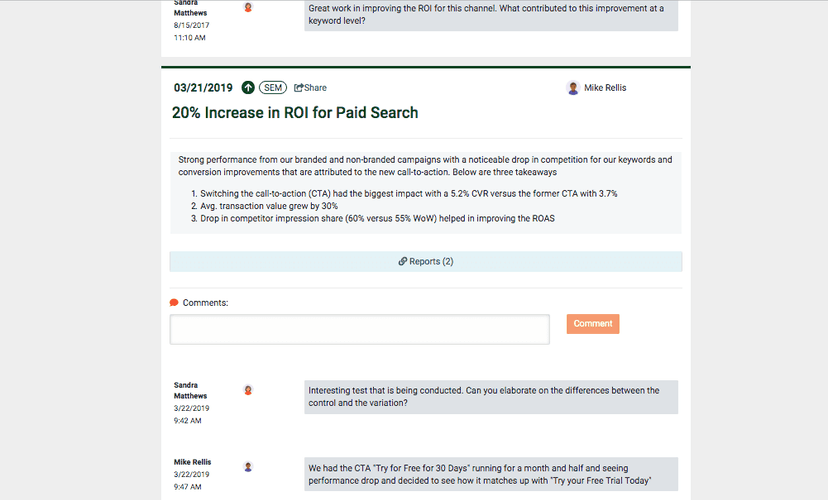Image resolution: width=828 pixels, height=500 pixels.
Task: Select the post date 03/21/2019
Action: point(203,88)
